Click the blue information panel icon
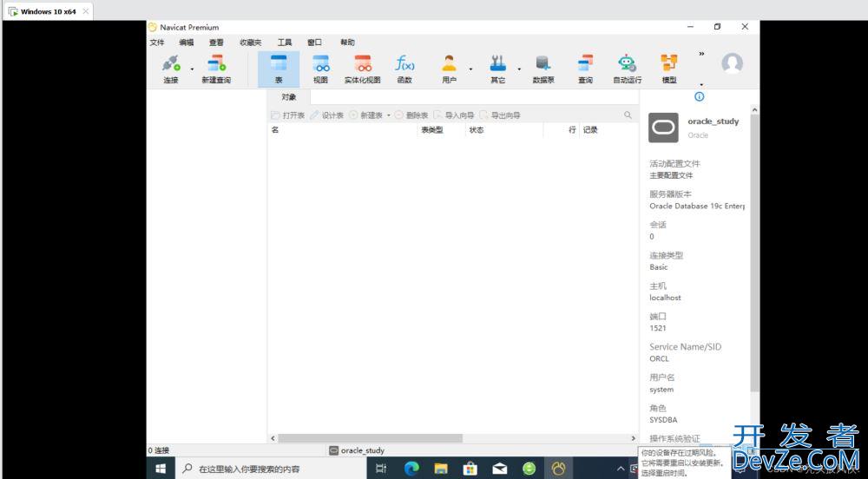 tap(699, 97)
